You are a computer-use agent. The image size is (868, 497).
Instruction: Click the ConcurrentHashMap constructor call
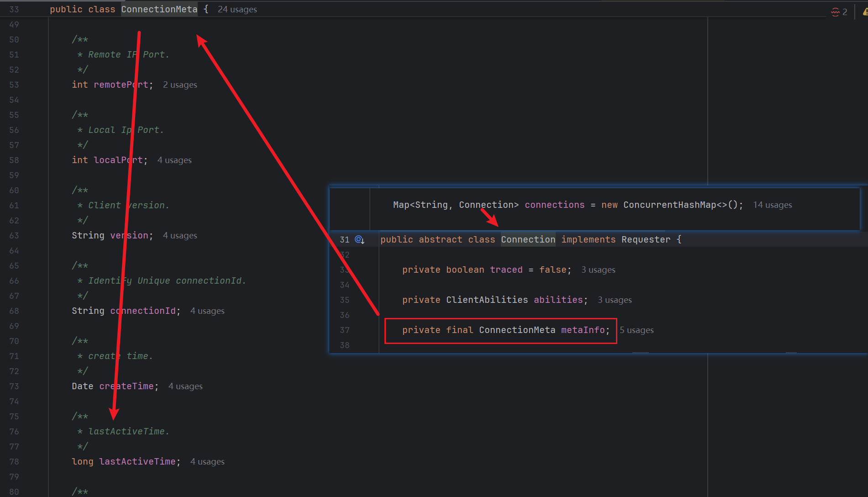669,205
